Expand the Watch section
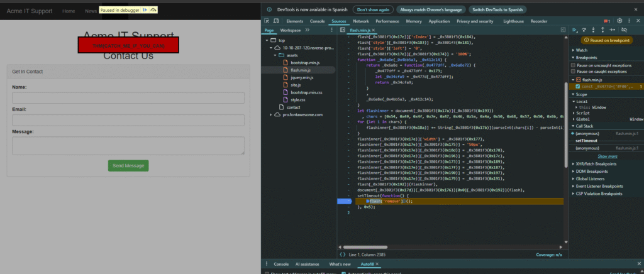 pyautogui.click(x=581, y=50)
